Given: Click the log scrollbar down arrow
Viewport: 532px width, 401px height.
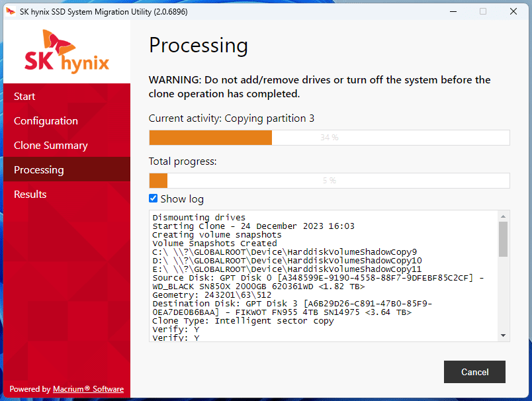Looking at the screenshot, I should click(x=503, y=335).
